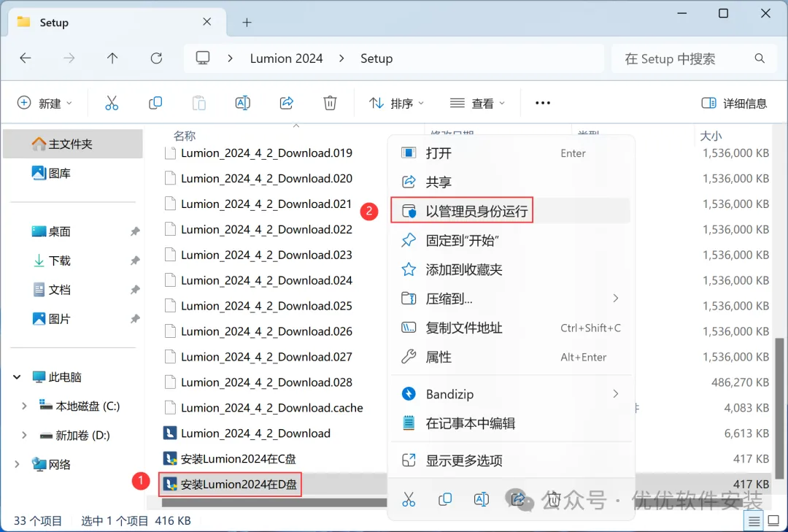The height and width of the screenshot is (532, 788).
Task: Open the 新建 dropdown
Action: tap(45, 103)
